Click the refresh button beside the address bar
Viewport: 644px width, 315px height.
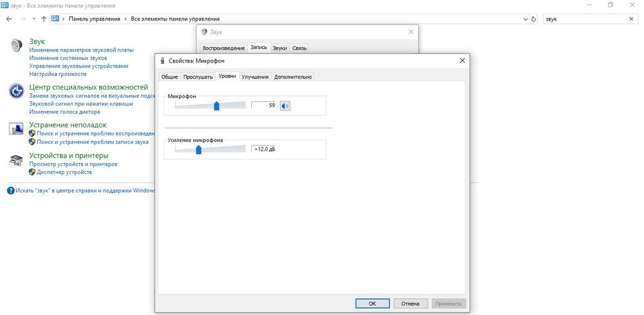tap(533, 19)
